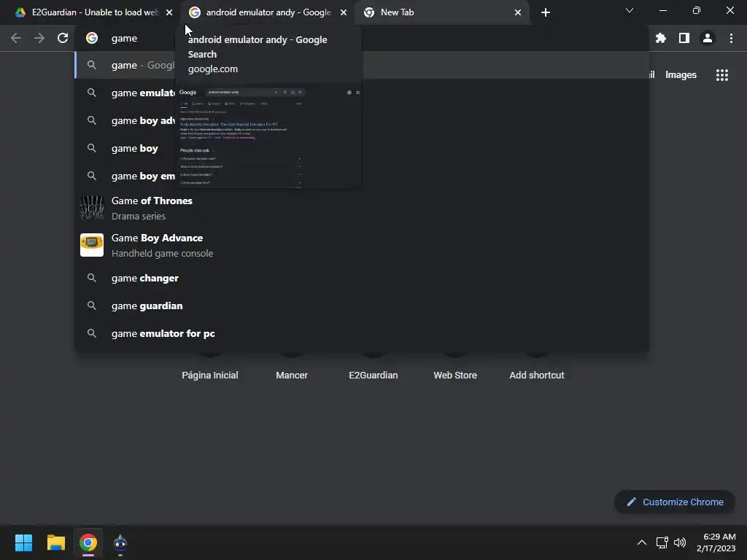Open the Google apps grid
The width and height of the screenshot is (747, 560).
click(x=722, y=75)
